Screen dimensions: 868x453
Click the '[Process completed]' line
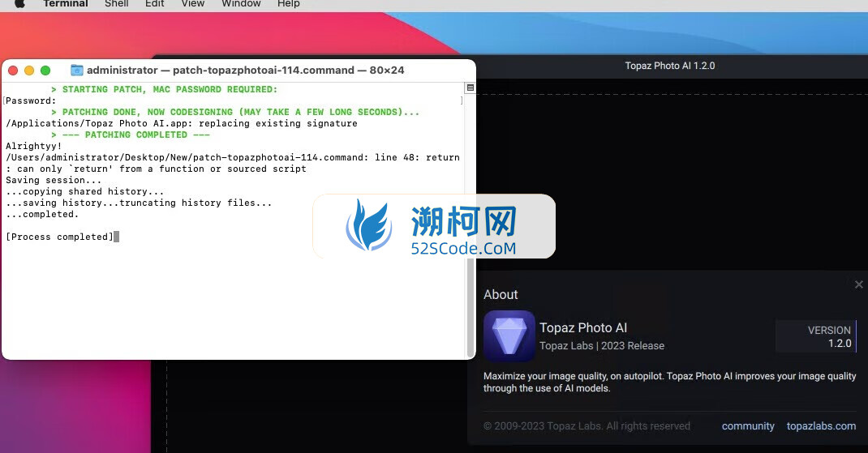(60, 237)
